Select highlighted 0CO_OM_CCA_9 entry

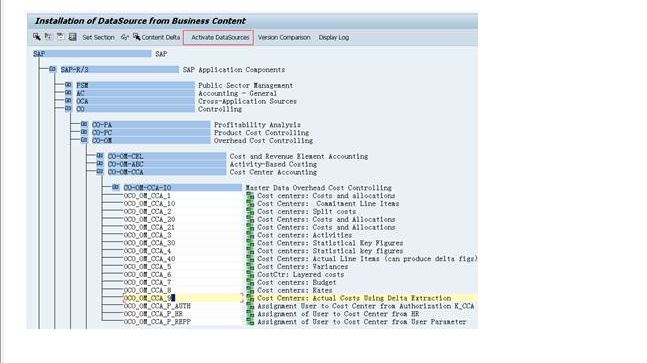pos(183,298)
